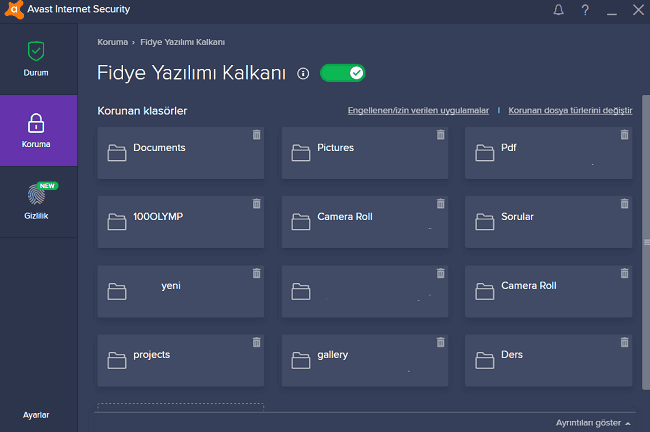Disable the Fidye Yazılımı Kalkanı toggle
This screenshot has width=650, height=432.
pos(343,73)
